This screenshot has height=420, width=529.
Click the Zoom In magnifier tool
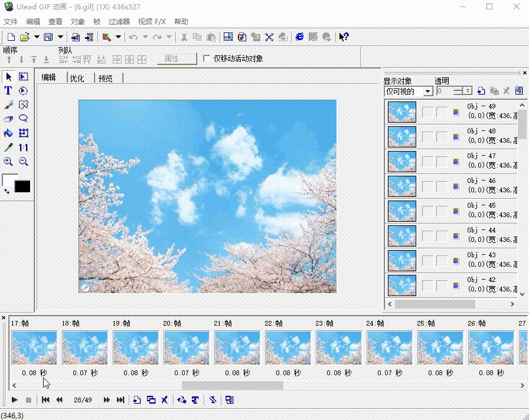[x=8, y=162]
